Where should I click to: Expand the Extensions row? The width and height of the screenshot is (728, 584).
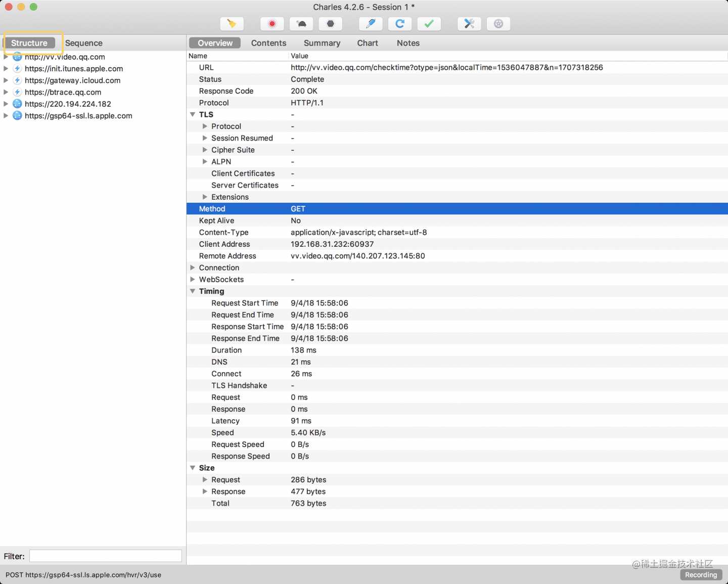pos(205,197)
